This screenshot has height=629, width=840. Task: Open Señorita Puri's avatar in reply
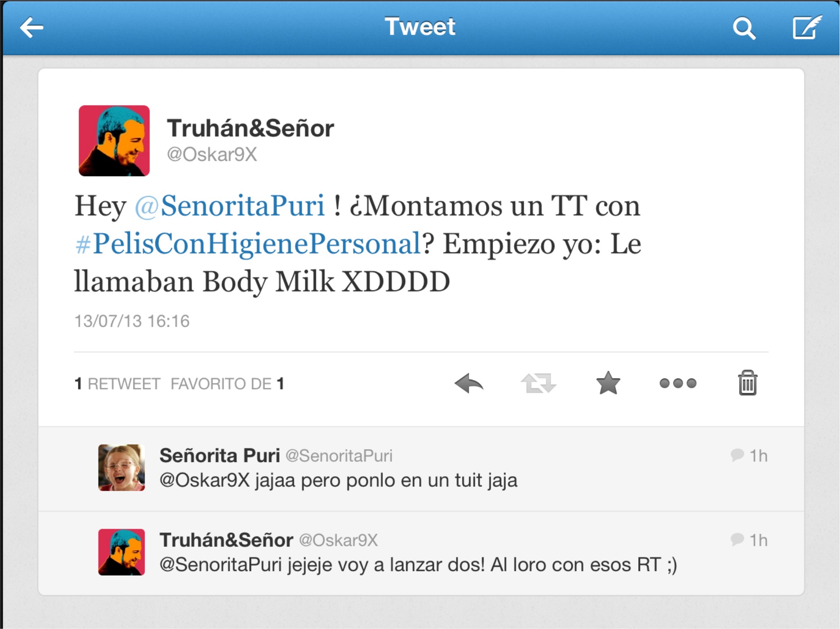[x=122, y=468]
